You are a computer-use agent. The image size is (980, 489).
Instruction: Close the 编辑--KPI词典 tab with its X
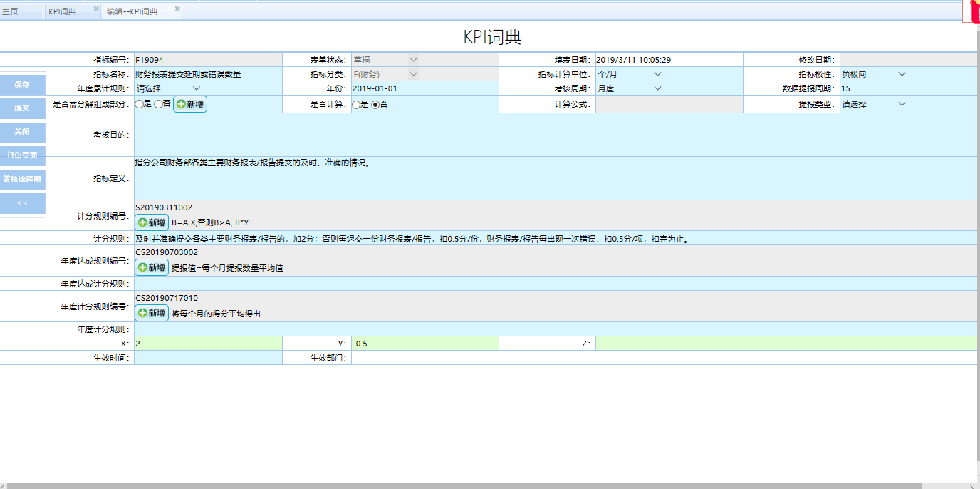[x=177, y=9]
